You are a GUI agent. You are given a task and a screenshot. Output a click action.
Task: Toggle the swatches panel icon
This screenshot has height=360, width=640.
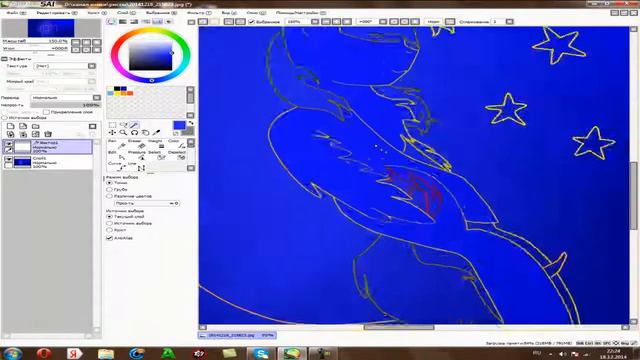click(157, 22)
